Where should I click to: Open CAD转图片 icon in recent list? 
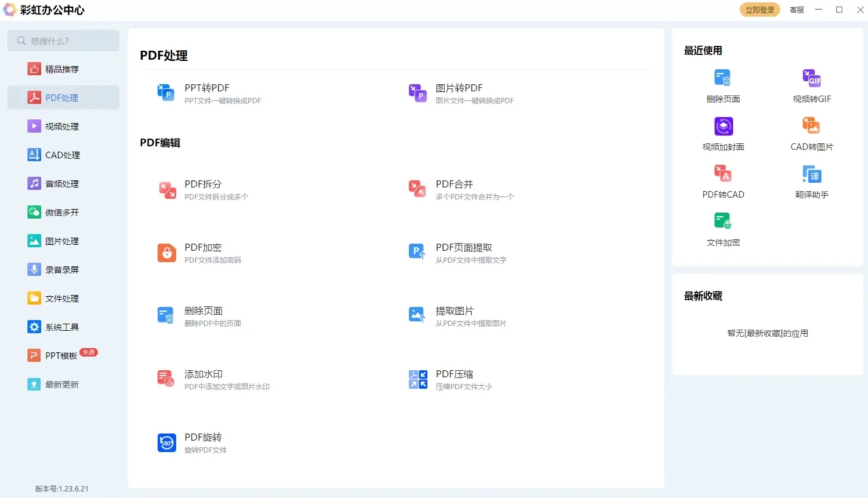pos(811,125)
